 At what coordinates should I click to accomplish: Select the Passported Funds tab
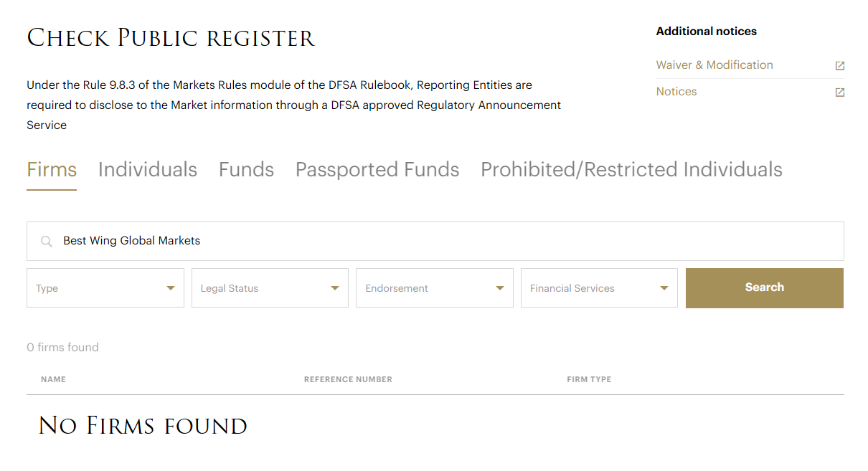(377, 170)
